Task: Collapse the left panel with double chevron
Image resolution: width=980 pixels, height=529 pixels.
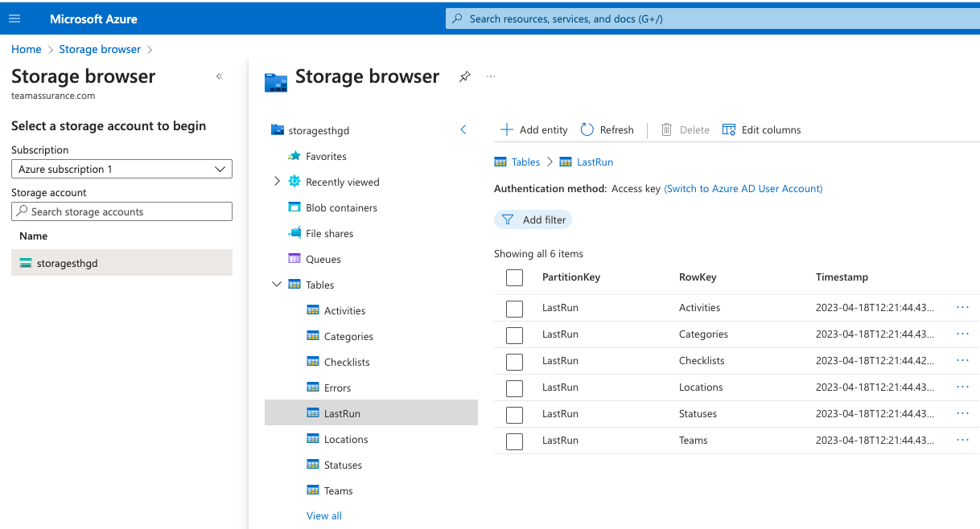Action: [x=219, y=76]
